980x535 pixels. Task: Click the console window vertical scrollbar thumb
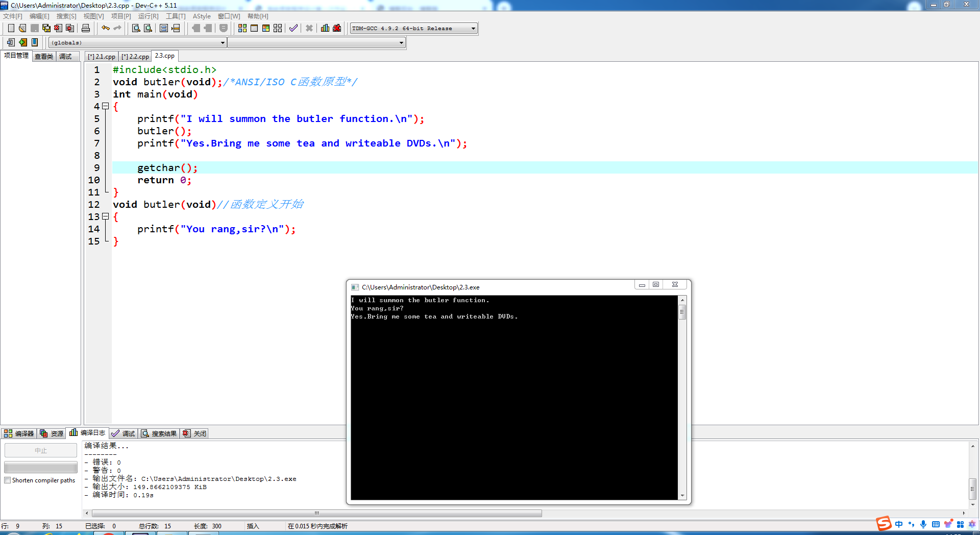[x=682, y=312]
